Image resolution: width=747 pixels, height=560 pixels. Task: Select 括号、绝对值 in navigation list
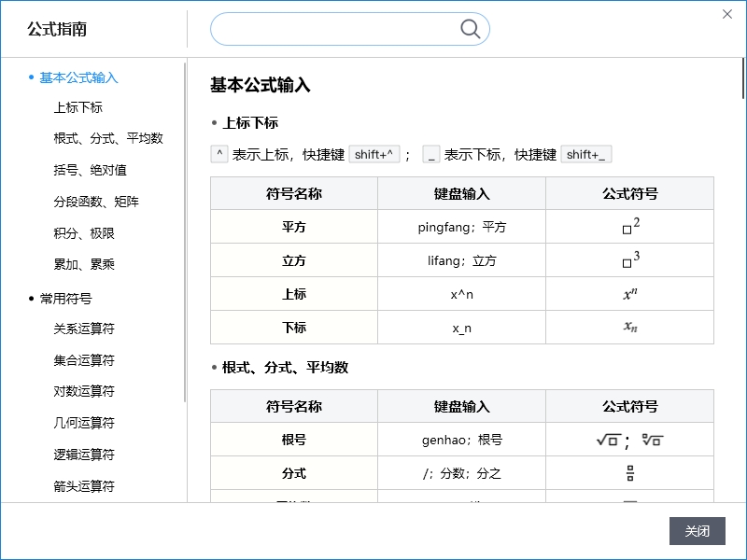pos(91,170)
